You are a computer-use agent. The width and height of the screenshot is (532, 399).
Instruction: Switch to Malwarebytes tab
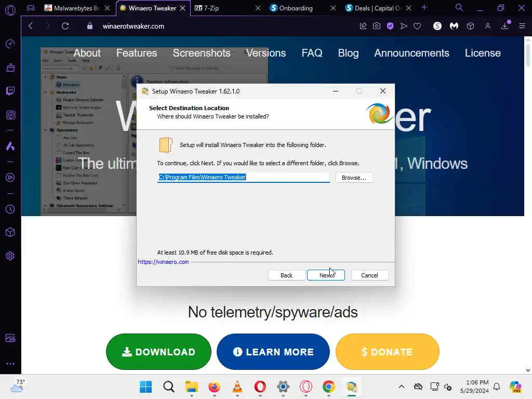(73, 8)
